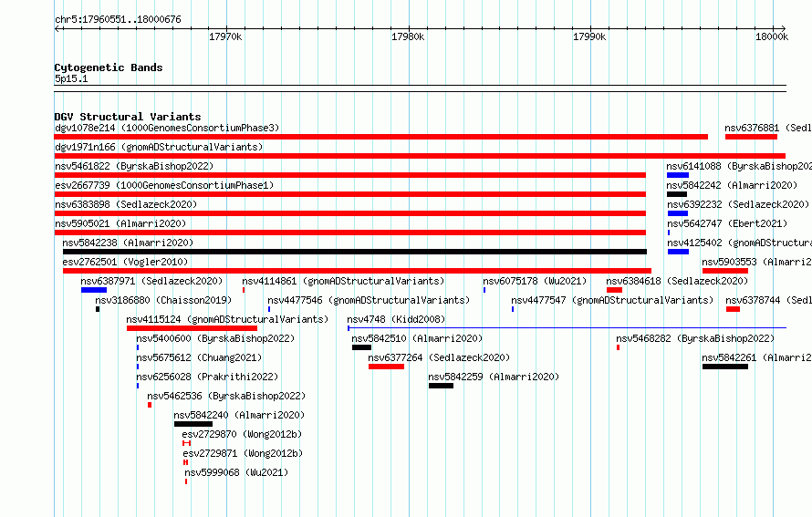Click the nsv6377264 red variant bar
Viewport: 812px width, 517px height.
point(386,367)
